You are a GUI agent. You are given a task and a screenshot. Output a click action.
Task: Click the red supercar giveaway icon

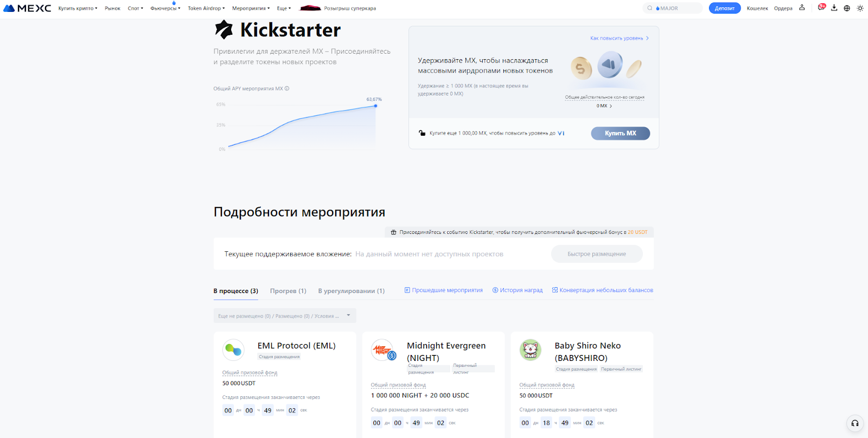point(310,8)
